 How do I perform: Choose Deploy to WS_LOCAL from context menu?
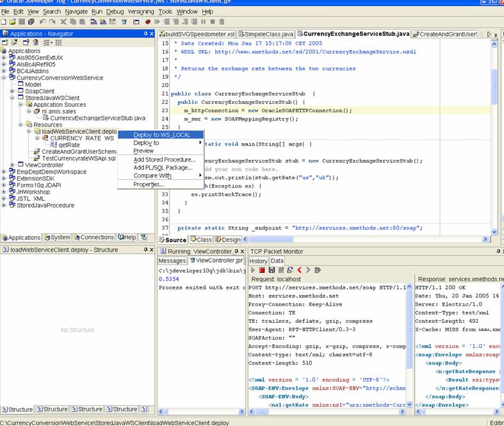161,135
